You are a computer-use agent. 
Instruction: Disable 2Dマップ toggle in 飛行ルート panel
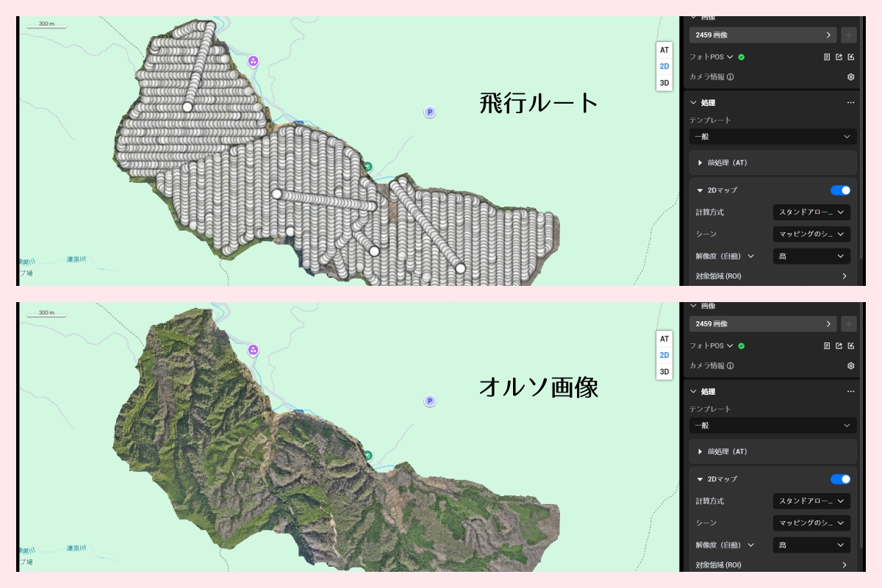coord(840,190)
